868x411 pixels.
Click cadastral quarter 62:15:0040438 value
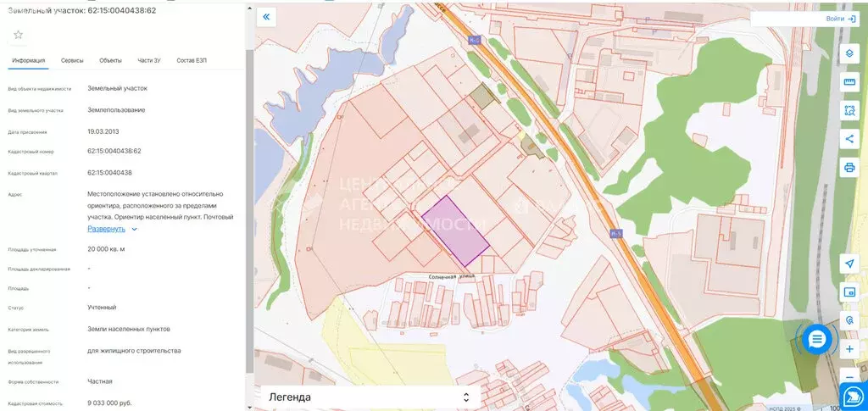(x=109, y=173)
